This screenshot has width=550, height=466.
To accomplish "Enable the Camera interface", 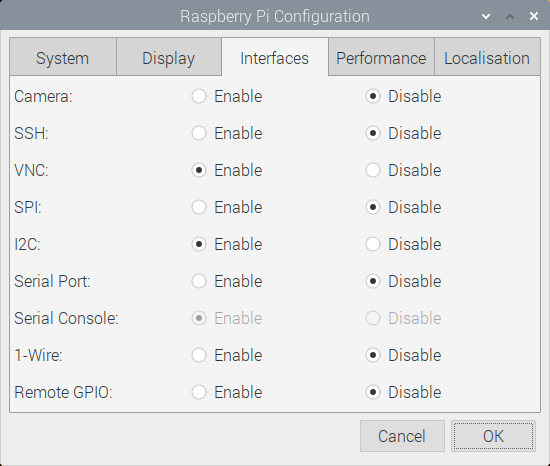I will pyautogui.click(x=199, y=96).
